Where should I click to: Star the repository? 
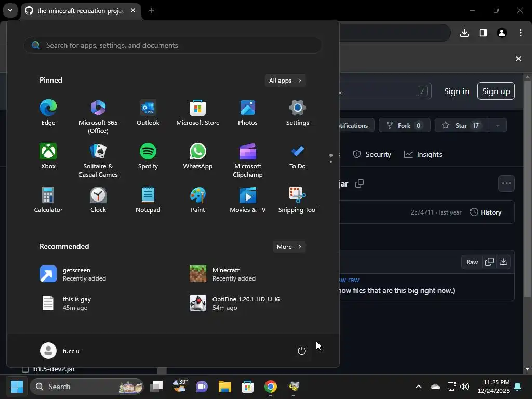(462, 126)
